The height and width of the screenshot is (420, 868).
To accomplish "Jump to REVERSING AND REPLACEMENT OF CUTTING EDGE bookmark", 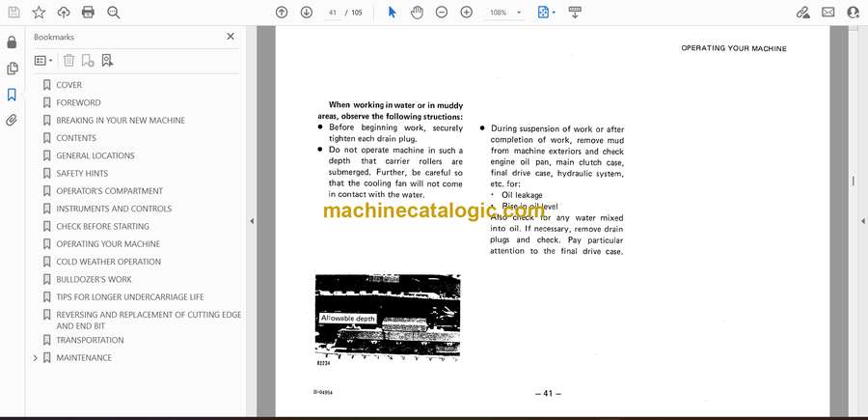I will tap(149, 320).
